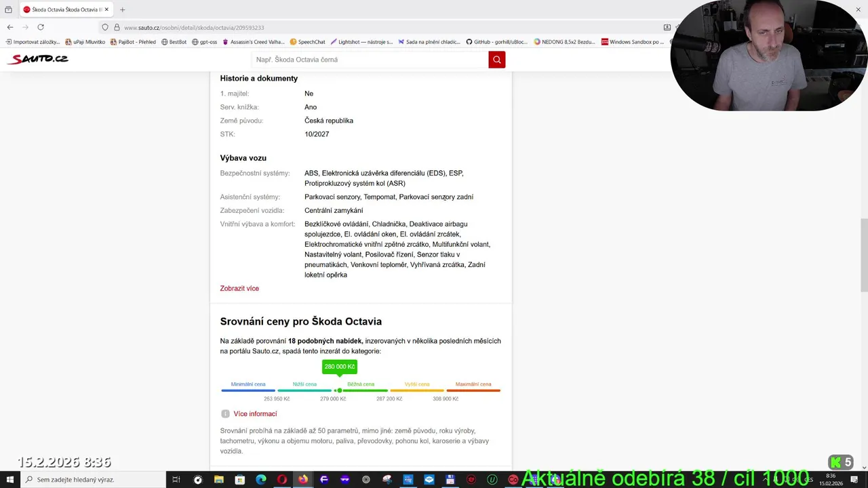Viewport: 868px width, 488px height.
Task: Open the Více informací link
Action: coord(255,413)
